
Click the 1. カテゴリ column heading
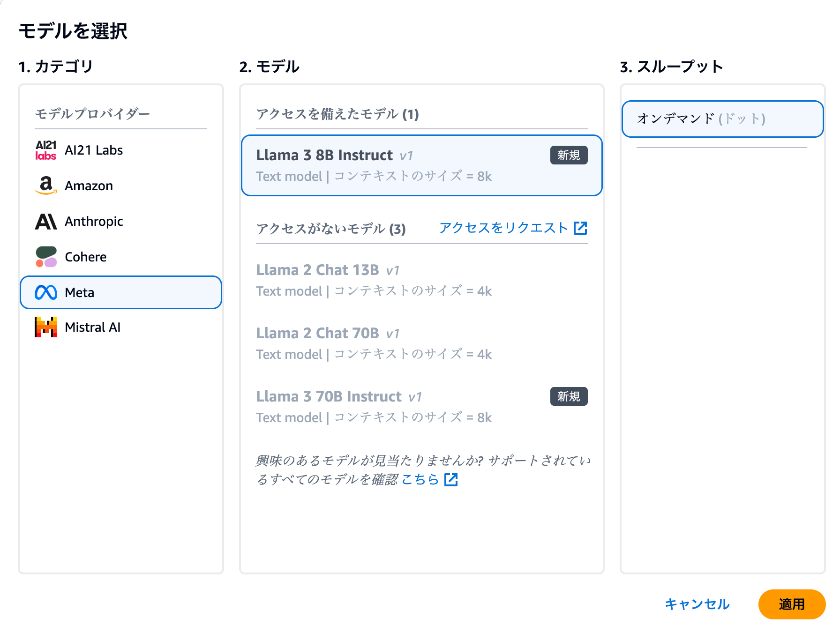pyautogui.click(x=56, y=67)
